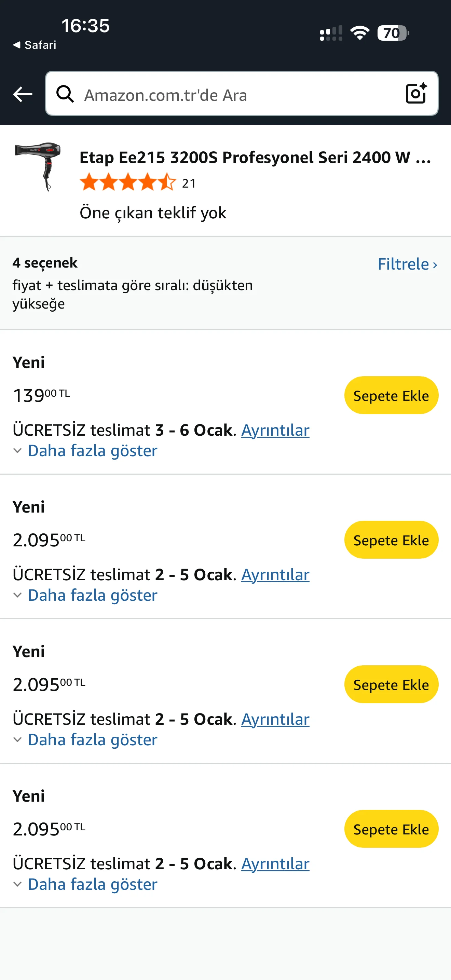Open Ayrıntılar link for 3 - 6 Ocak delivery
Image resolution: width=451 pixels, height=980 pixels.
[275, 430]
